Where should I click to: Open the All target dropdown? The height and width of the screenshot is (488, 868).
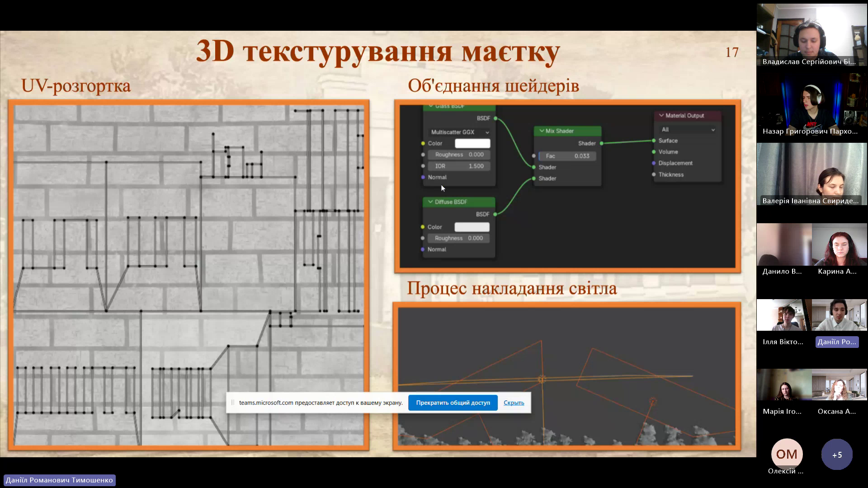click(688, 130)
